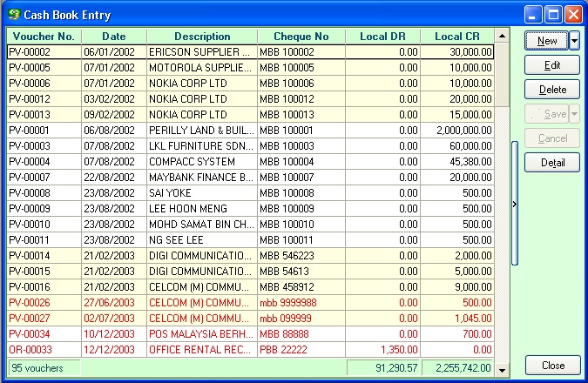This screenshot has height=383, width=588.
Task: Click MOHD SAMAT BIN CH description cell
Action: 202,225
